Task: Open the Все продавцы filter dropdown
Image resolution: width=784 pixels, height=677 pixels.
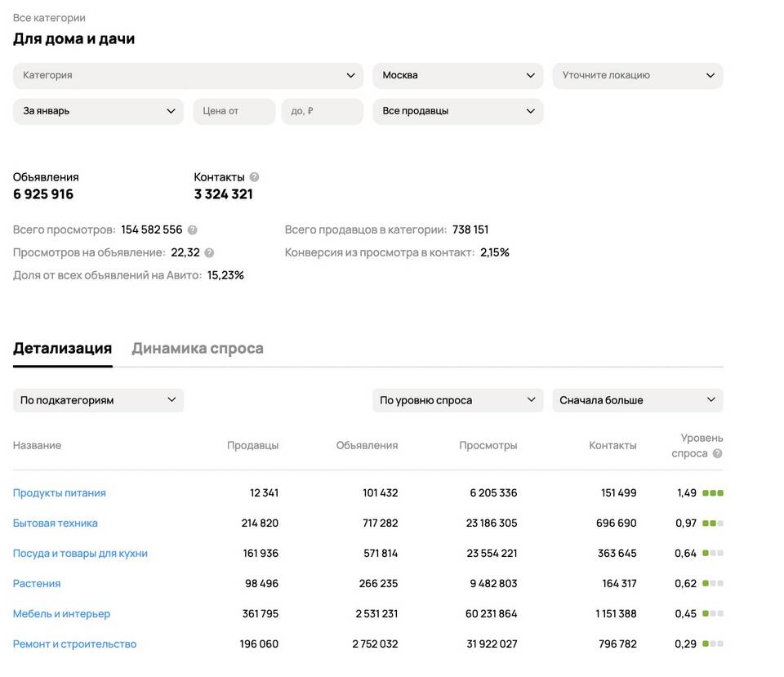Action: point(457,111)
